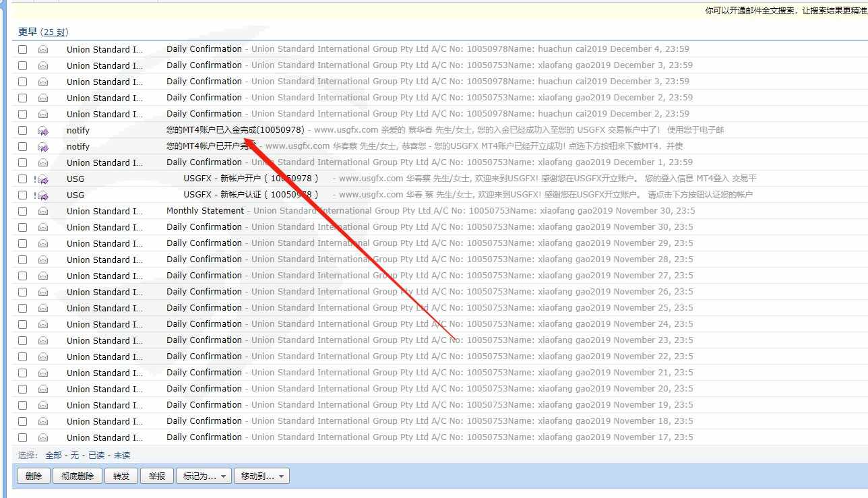Click sender name on huachun cai December 2 row

pyautogui.click(x=104, y=114)
